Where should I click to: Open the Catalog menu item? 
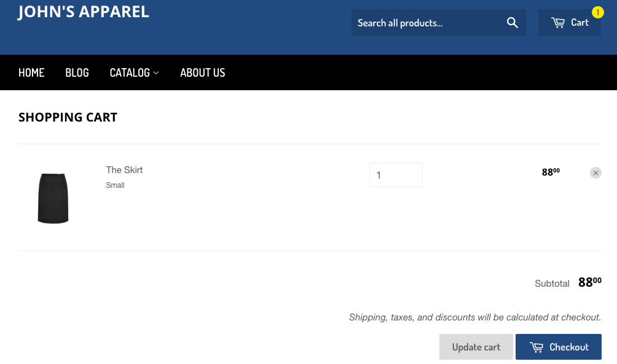(130, 72)
